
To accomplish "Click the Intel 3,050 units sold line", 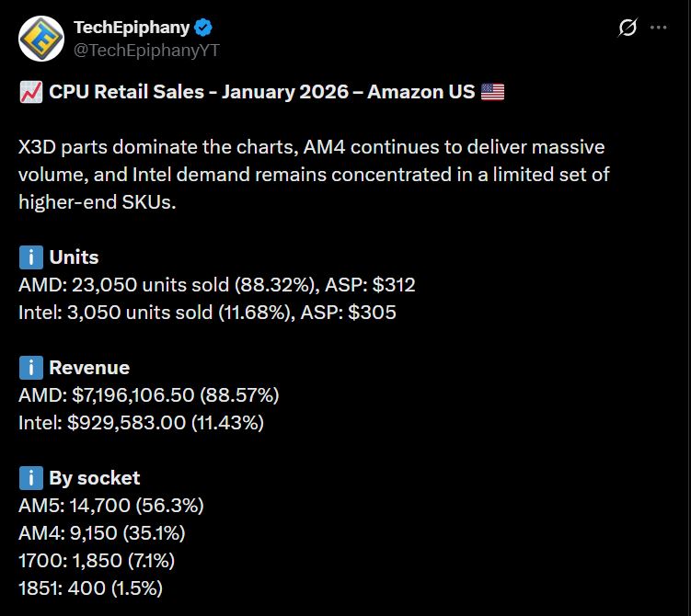I will (207, 313).
